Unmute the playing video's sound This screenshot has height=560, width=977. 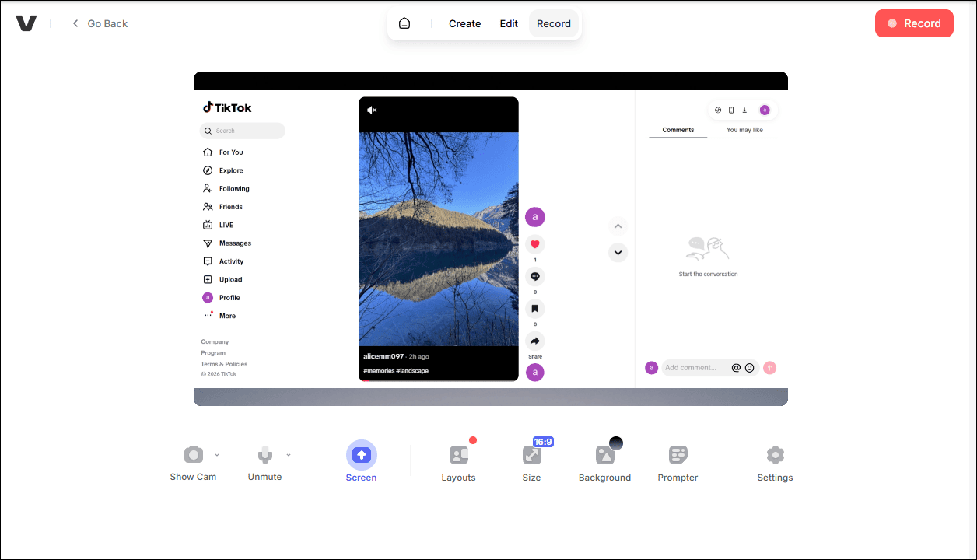371,110
